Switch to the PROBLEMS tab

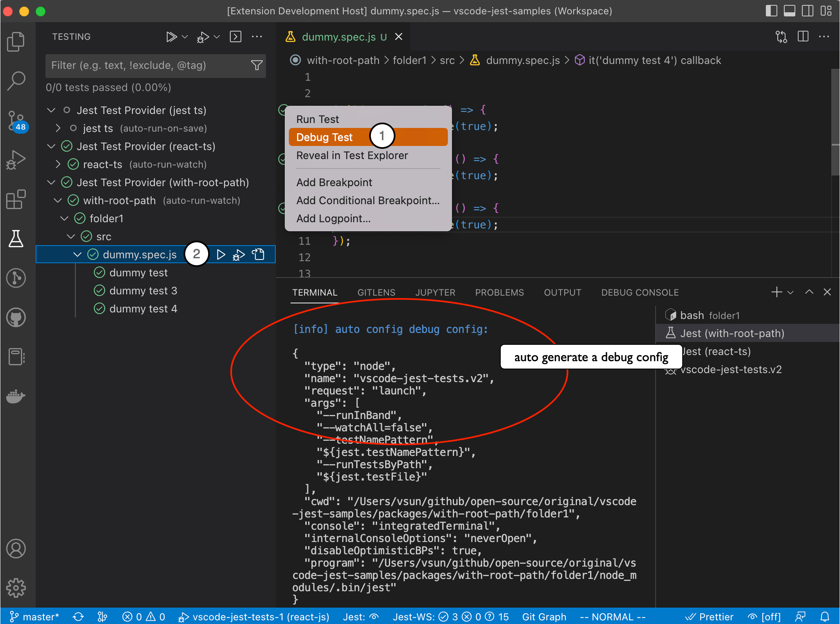pyautogui.click(x=499, y=292)
